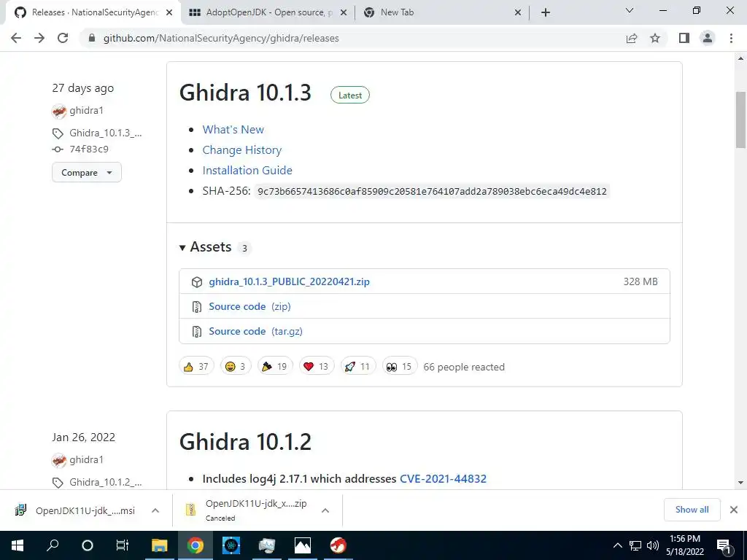Show all downloads
747x560 pixels.
point(692,510)
